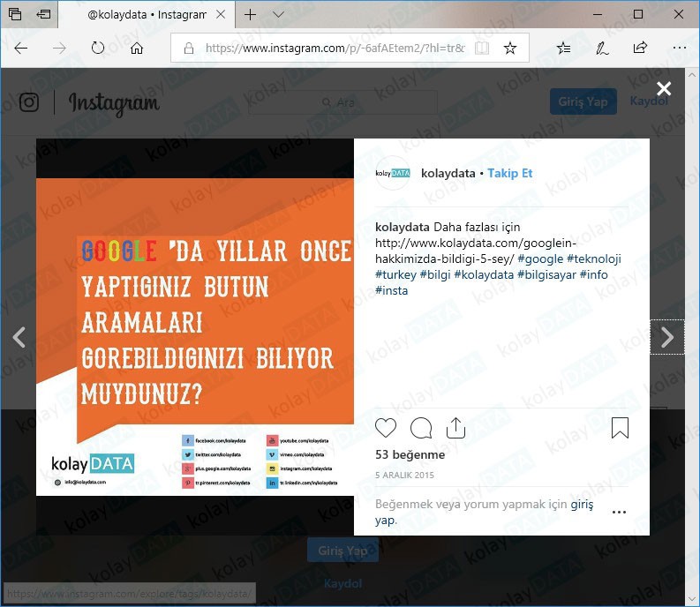Close the Instagram post overlay with X
The height and width of the screenshot is (607, 700).
pos(664,88)
